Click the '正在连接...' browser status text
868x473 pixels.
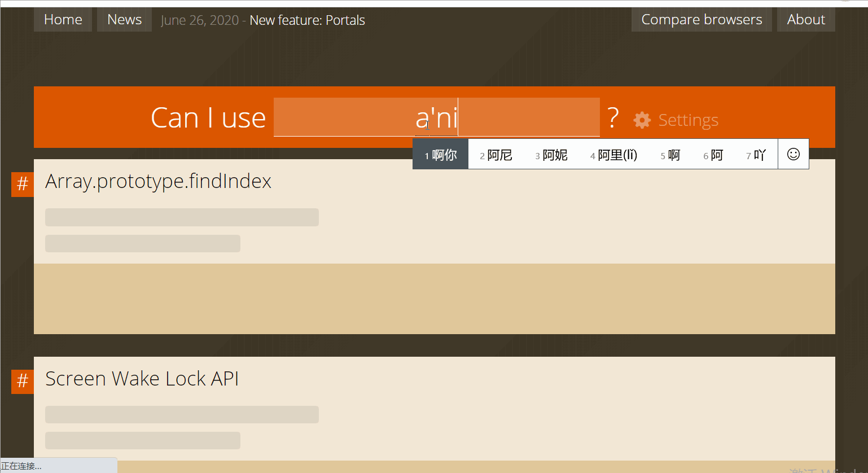[21, 466]
